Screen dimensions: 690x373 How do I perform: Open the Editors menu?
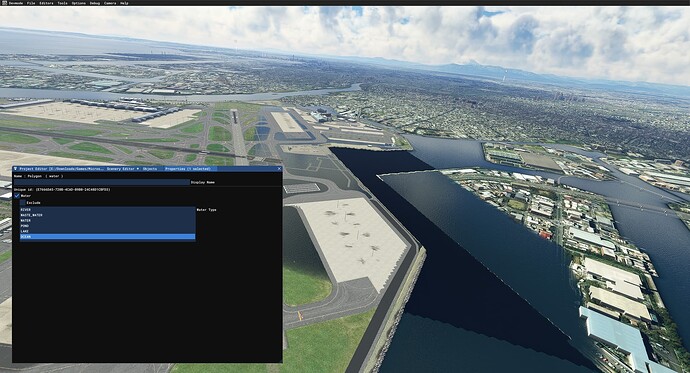click(x=46, y=3)
